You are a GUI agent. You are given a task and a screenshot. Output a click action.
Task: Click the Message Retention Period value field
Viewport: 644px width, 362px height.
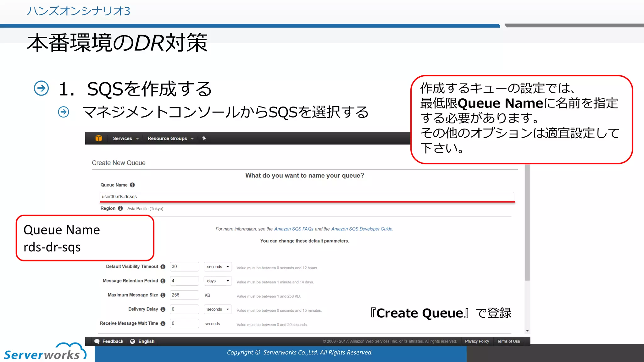pyautogui.click(x=184, y=281)
